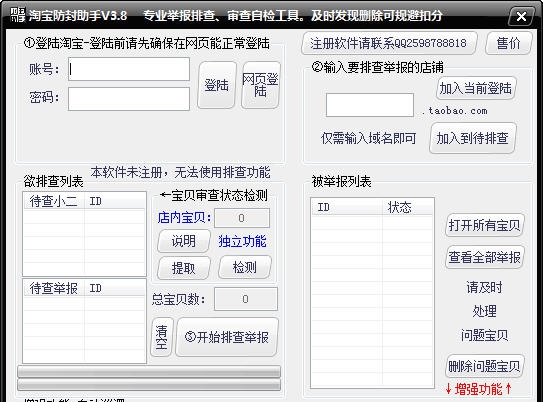This screenshot has height=402, width=543.
Task: Click 删除问题宝贝 button
Action: pos(484,366)
